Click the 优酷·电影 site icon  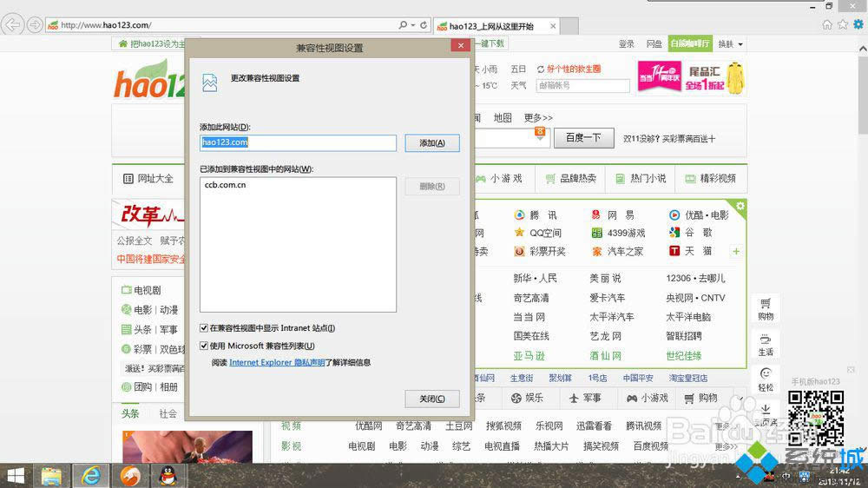tap(674, 215)
